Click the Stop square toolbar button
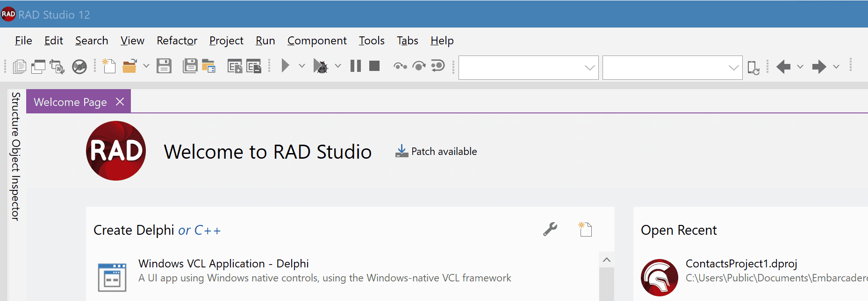The image size is (868, 301). [x=374, y=66]
